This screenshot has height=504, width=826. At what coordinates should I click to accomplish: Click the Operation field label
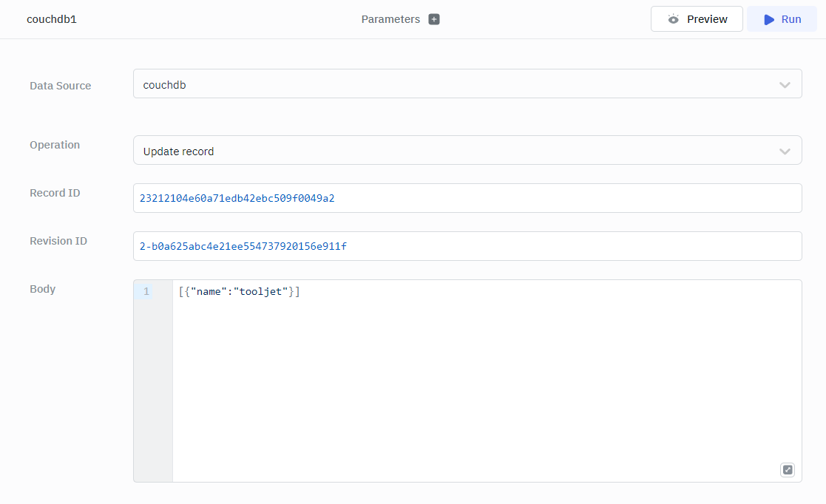pos(55,145)
